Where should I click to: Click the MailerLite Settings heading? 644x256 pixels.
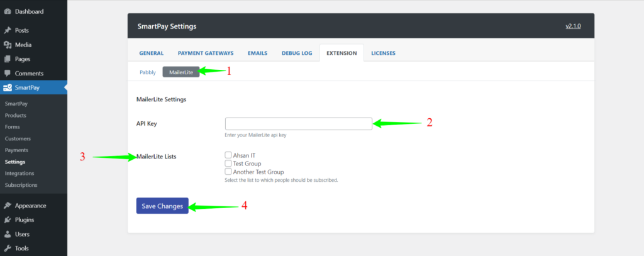(x=162, y=99)
